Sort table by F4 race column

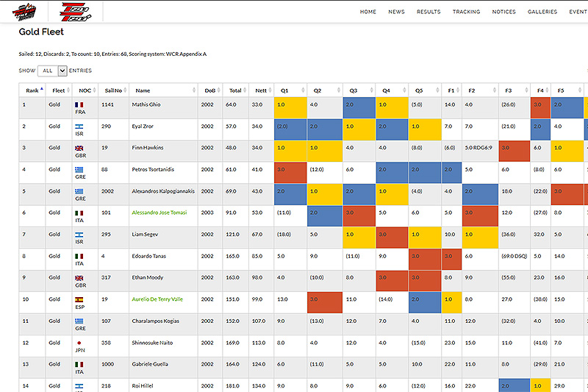pos(540,90)
